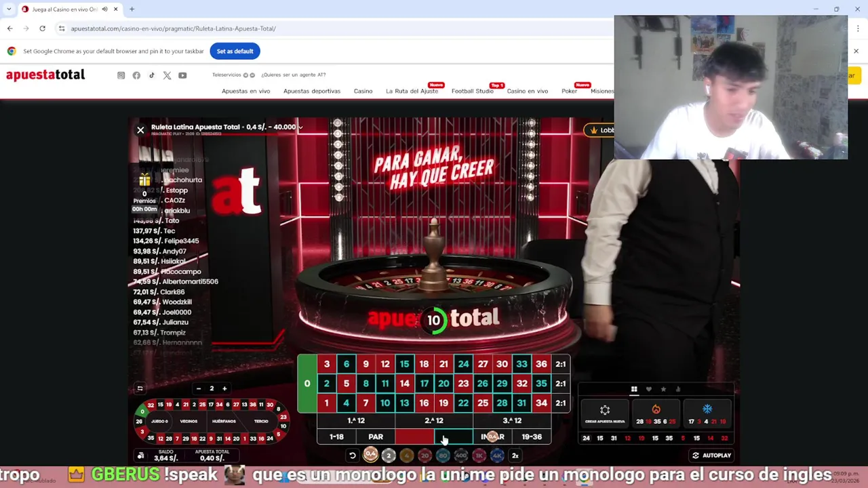
Task: Bet on green 0
Action: point(307,384)
